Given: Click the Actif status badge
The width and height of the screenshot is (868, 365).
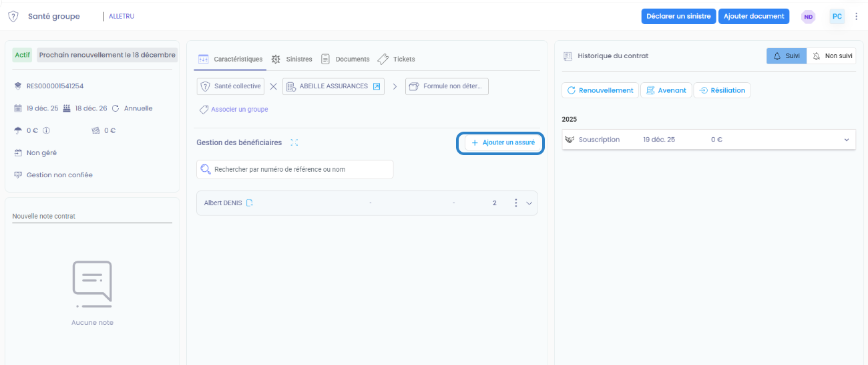Looking at the screenshot, I should [23, 55].
